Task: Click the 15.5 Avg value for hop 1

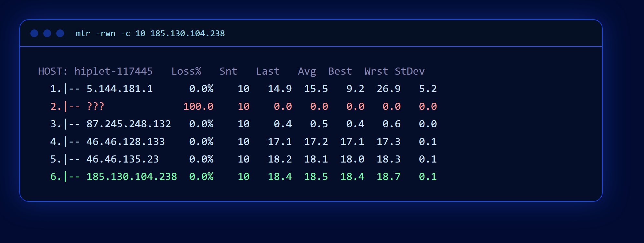Action: pyautogui.click(x=316, y=89)
